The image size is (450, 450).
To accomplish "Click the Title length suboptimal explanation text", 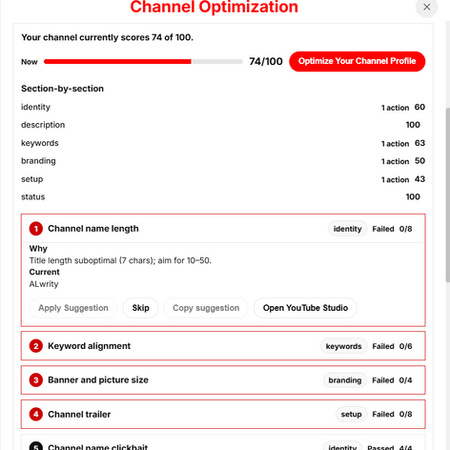I will click(x=120, y=260).
